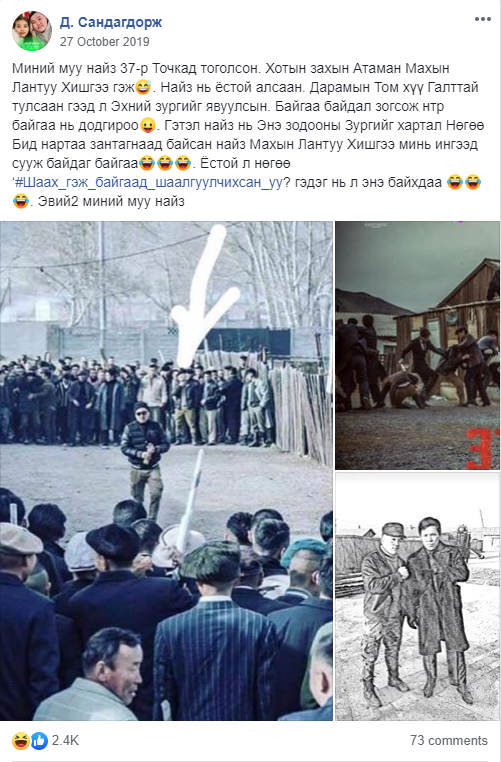Show the 2.4K reactions list

click(65, 740)
